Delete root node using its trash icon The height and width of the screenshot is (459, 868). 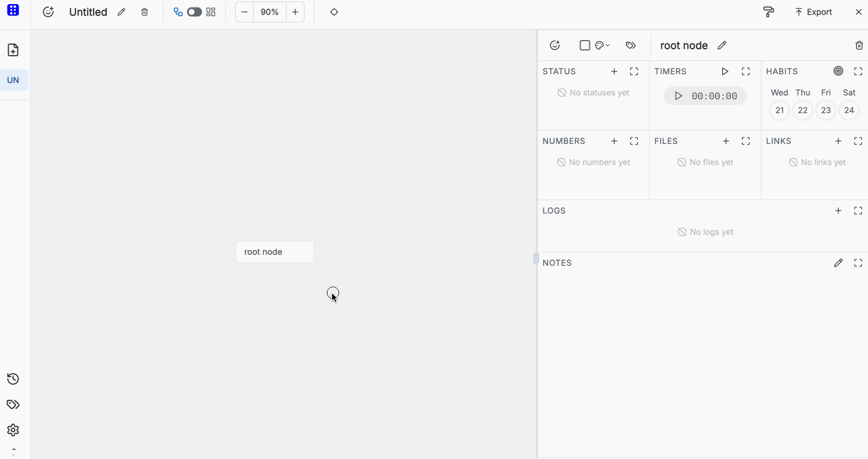pyautogui.click(x=859, y=45)
